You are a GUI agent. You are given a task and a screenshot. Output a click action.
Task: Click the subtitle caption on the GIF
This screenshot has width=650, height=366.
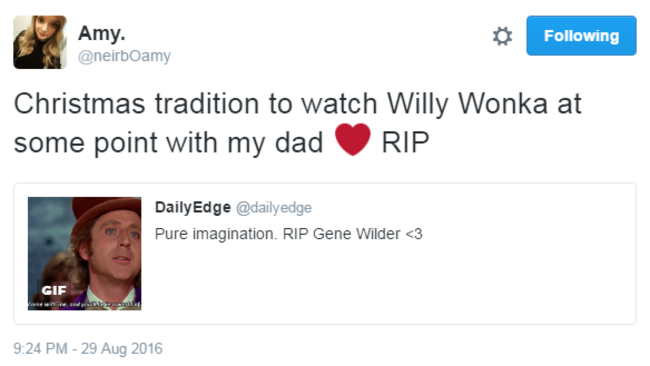[x=85, y=305]
